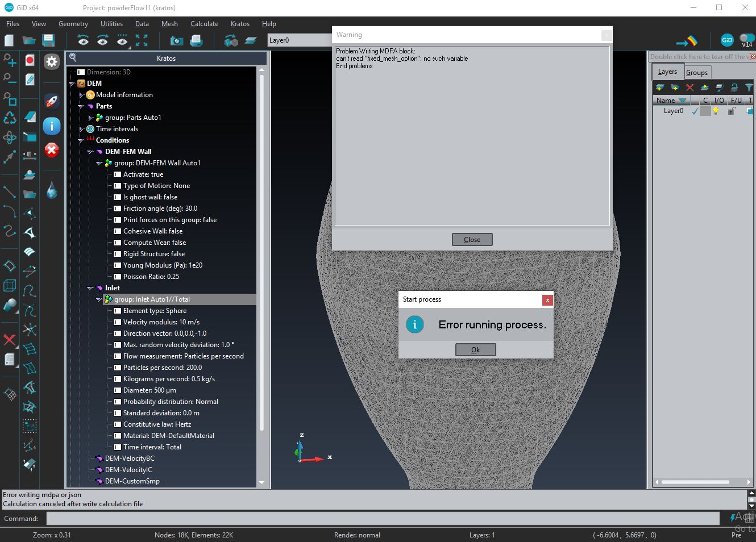
Task: Select the Zoom In tool in the left toolbar
Action: click(x=9, y=61)
